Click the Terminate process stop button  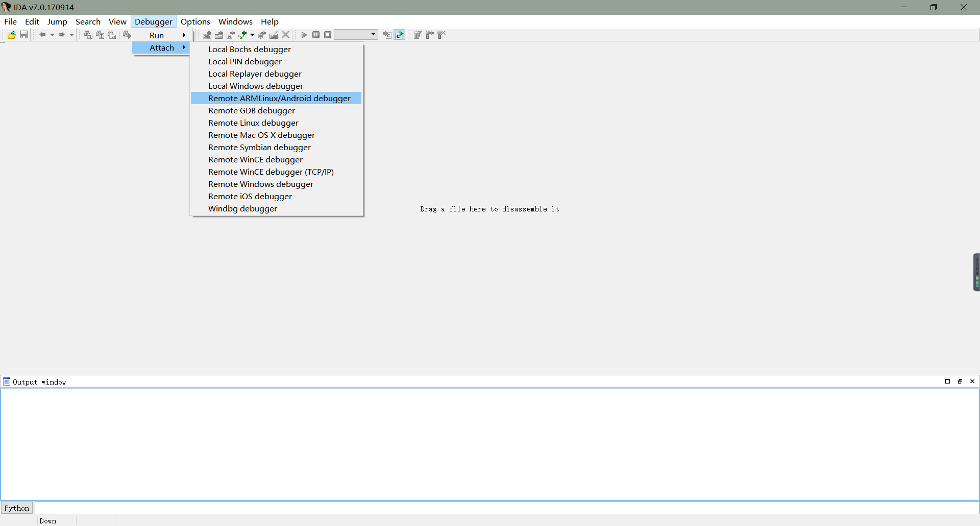tap(328, 35)
